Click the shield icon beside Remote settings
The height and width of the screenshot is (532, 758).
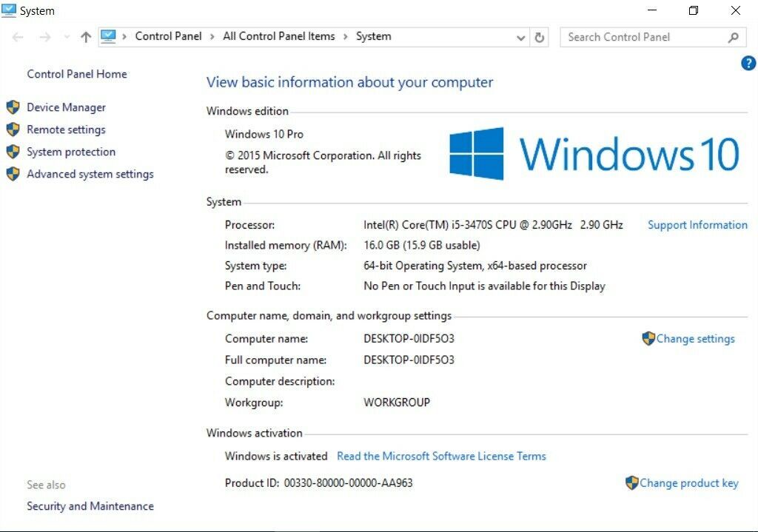point(13,129)
